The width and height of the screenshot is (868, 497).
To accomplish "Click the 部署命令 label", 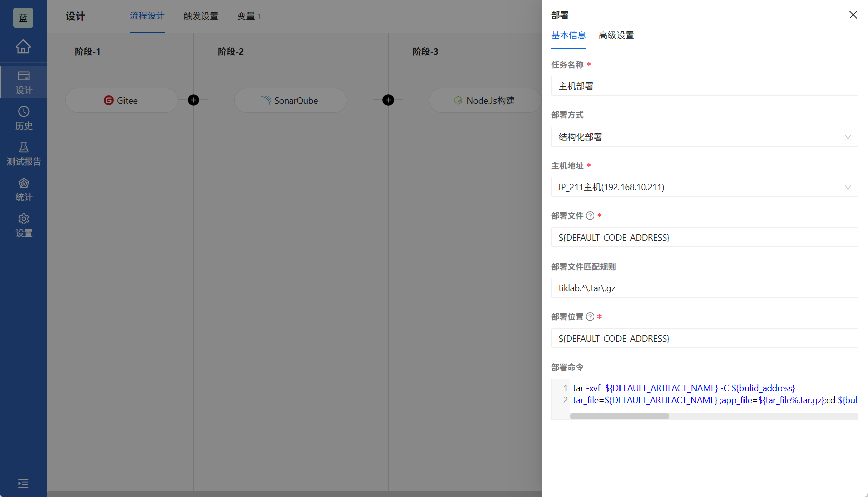I will click(x=567, y=367).
